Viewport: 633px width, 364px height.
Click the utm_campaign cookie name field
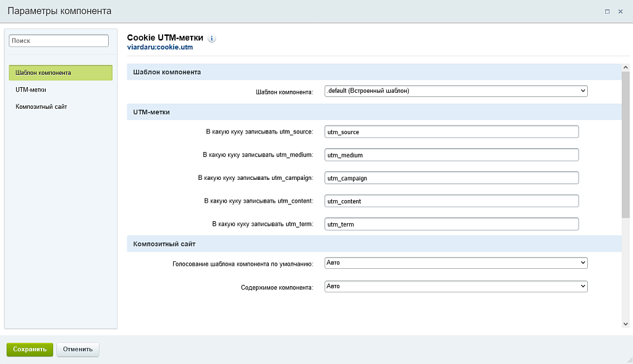[451, 177]
